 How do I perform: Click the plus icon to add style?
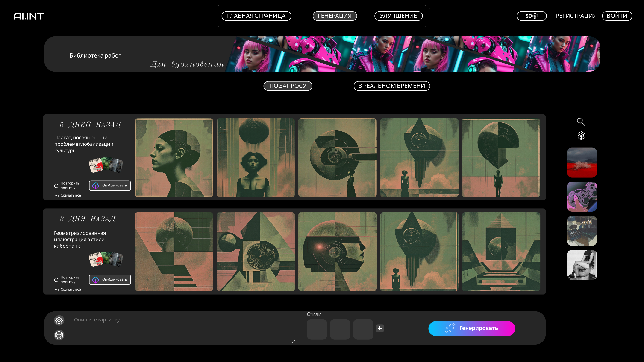[380, 328]
